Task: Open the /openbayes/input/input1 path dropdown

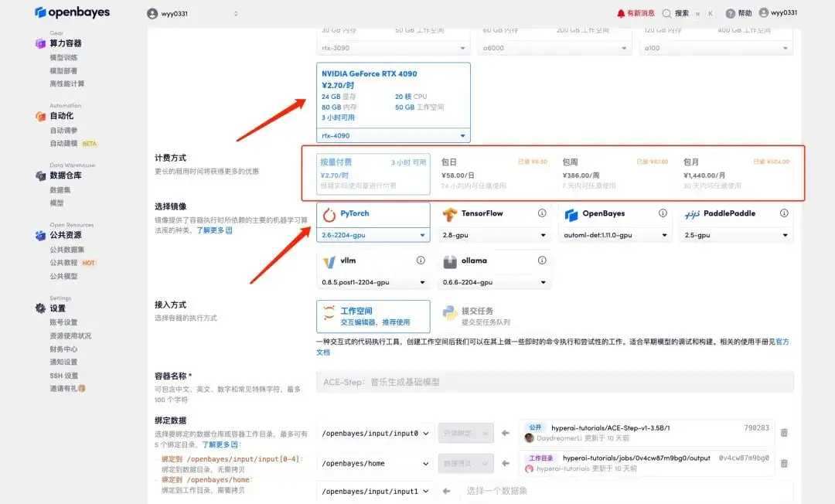Action: point(375,491)
